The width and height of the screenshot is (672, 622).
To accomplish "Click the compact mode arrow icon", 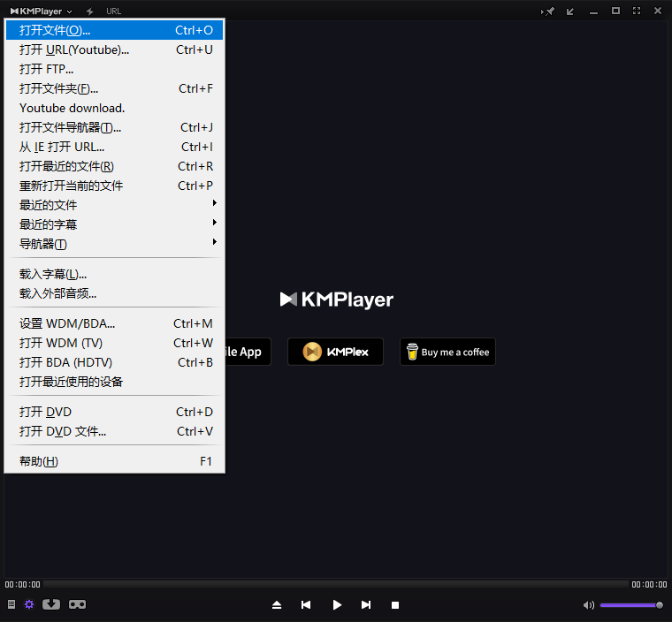I will (x=570, y=11).
